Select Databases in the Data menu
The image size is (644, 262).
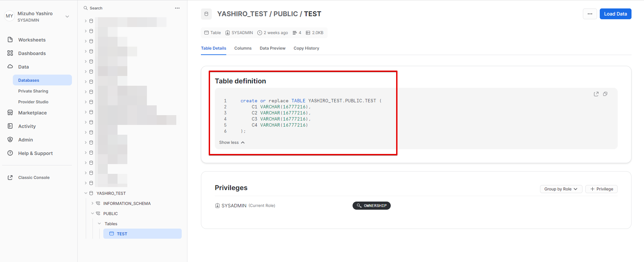[42, 80]
